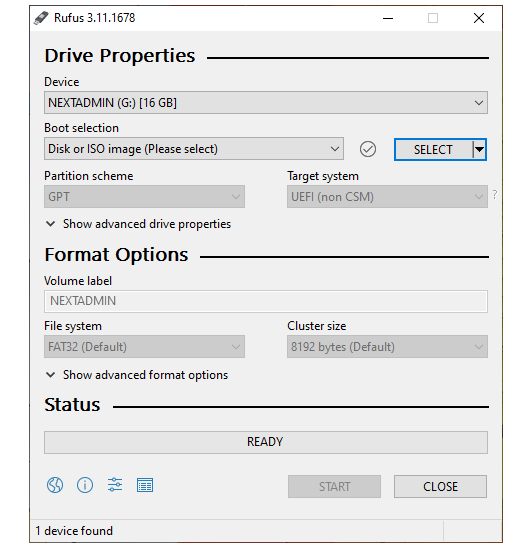
Task: Expand Show advanced format options
Action: tap(137, 375)
